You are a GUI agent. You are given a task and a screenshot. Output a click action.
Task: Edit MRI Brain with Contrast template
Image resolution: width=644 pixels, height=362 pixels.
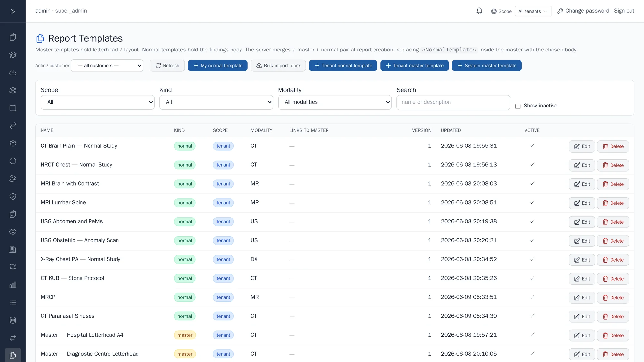click(x=582, y=184)
